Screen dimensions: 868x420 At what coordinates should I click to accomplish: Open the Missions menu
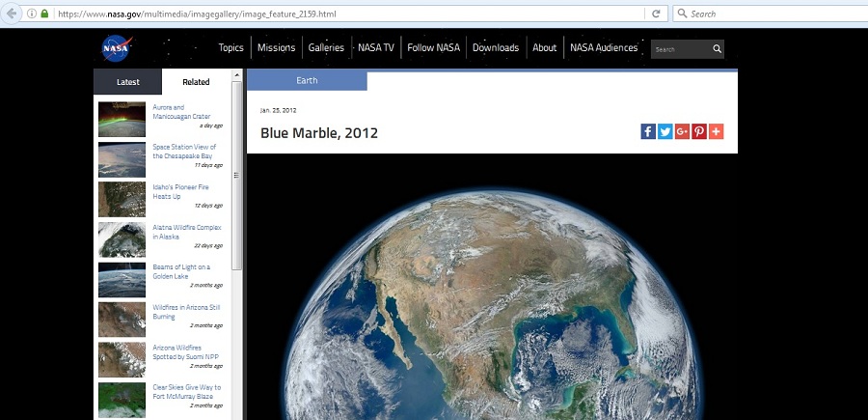coord(276,47)
